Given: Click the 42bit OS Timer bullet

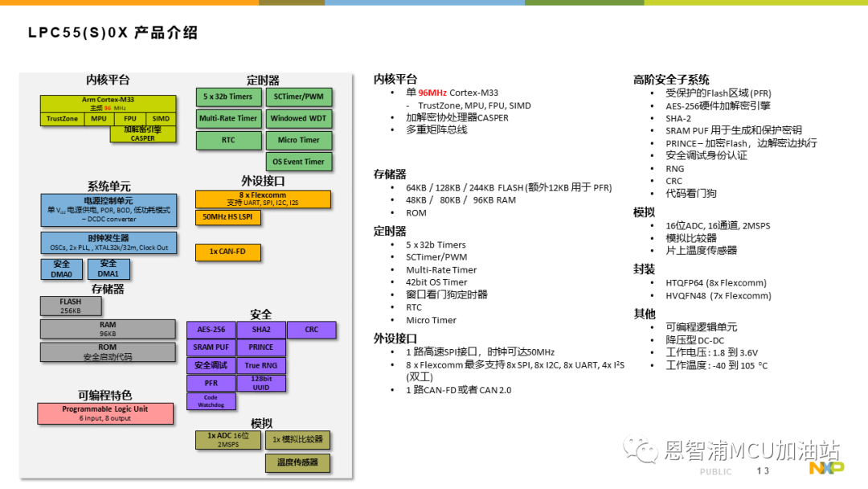Looking at the screenshot, I should coord(436,282).
